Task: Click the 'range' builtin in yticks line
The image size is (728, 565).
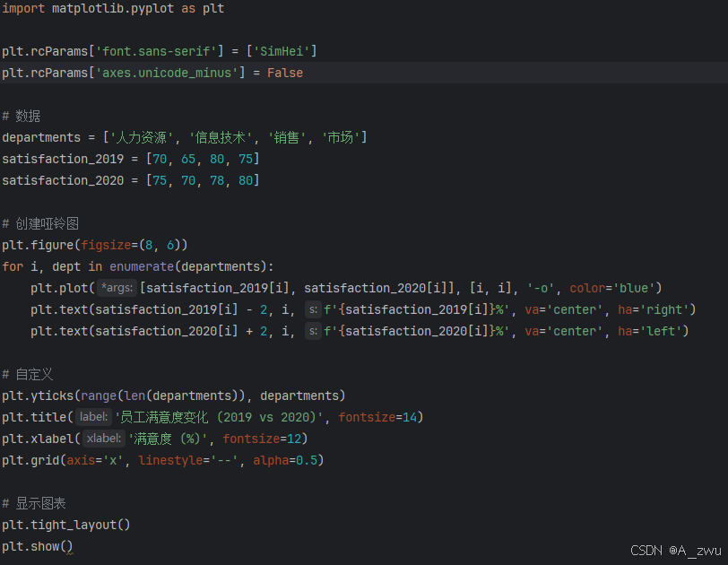Action: click(99, 395)
